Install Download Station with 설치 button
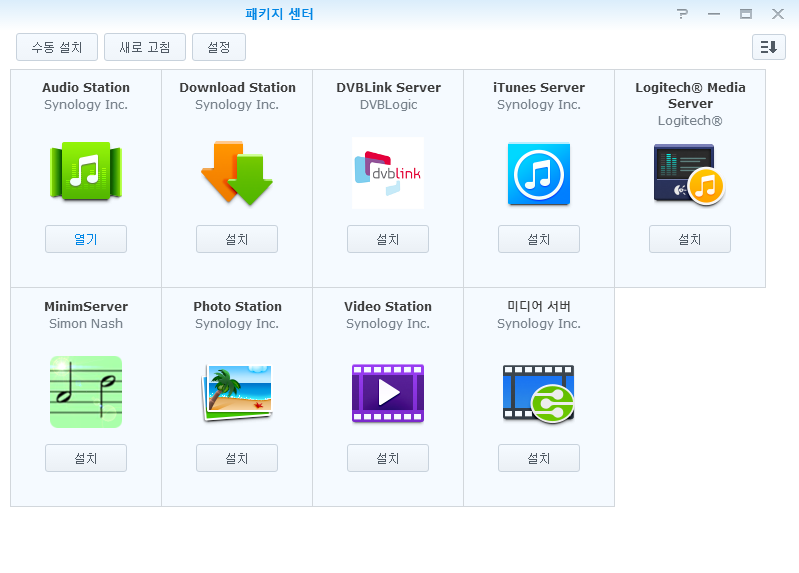Viewport: 799px width, 573px height. 237,239
